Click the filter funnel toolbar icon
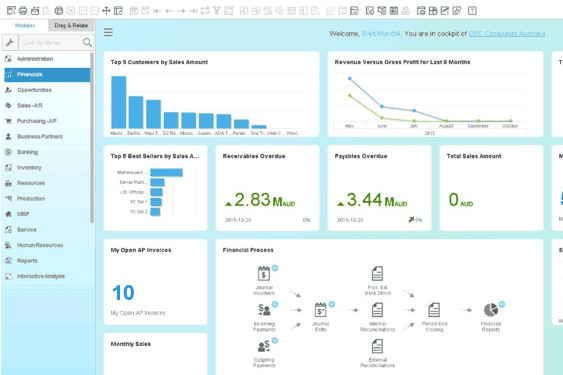 click(216, 11)
